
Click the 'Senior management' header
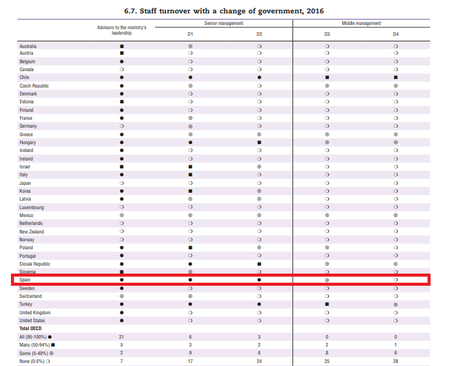click(x=224, y=23)
